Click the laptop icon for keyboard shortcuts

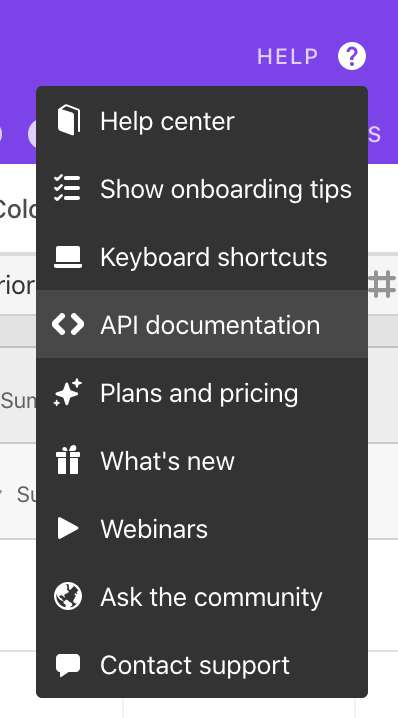pos(68,257)
